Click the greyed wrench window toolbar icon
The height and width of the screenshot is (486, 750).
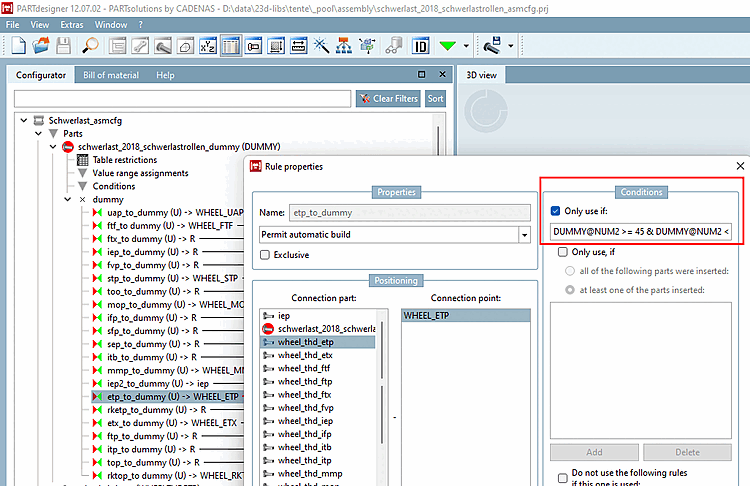coord(140,46)
